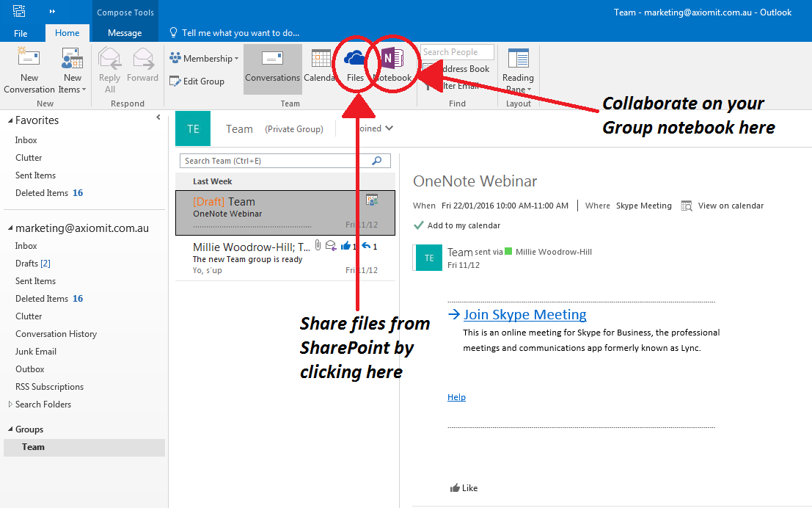
Task: Click the send/receive quick access icon
Action: click(18, 11)
